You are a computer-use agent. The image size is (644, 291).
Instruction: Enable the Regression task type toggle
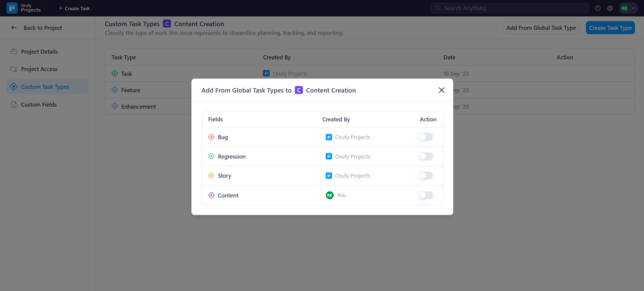coord(425,157)
